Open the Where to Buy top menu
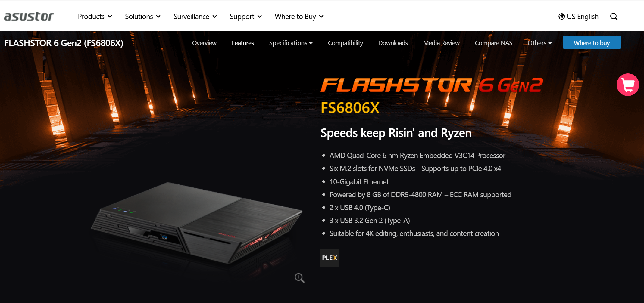644x303 pixels. [x=299, y=17]
